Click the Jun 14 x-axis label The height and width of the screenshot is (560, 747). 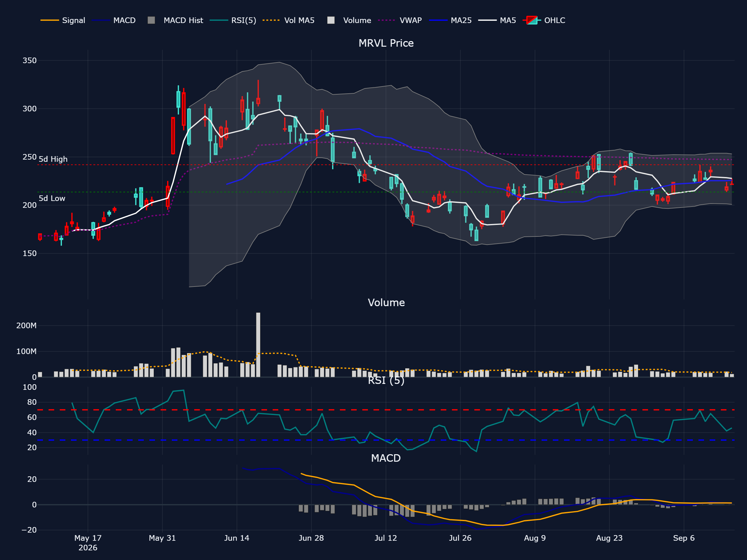pos(237,538)
